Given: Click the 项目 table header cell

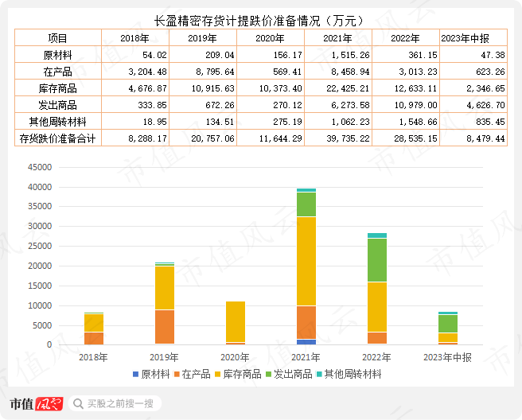Looking at the screenshot, I should click(58, 38).
